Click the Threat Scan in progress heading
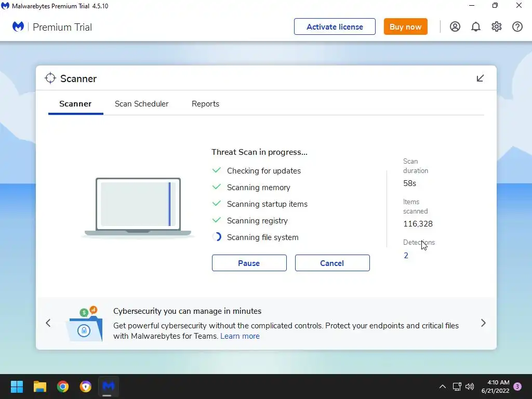532x399 pixels. coord(259,152)
